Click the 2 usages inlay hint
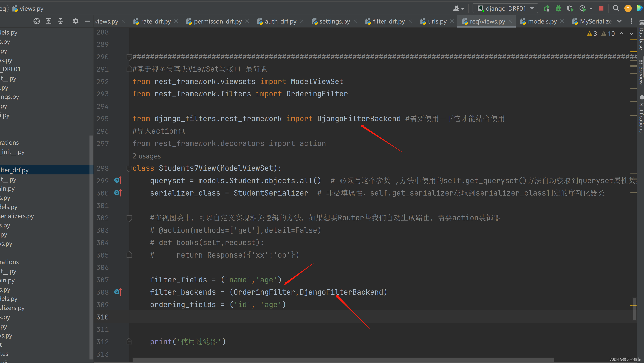This screenshot has height=363, width=644. pos(147,156)
